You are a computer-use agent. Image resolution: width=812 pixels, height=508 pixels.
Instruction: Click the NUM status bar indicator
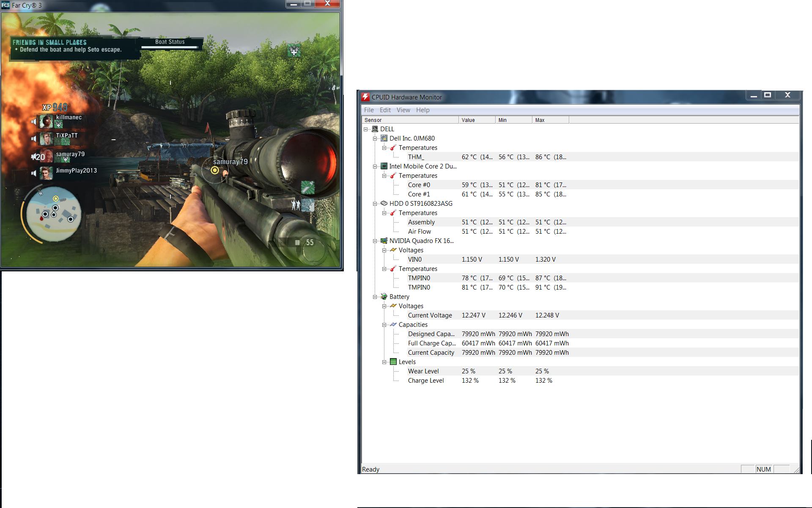point(763,469)
